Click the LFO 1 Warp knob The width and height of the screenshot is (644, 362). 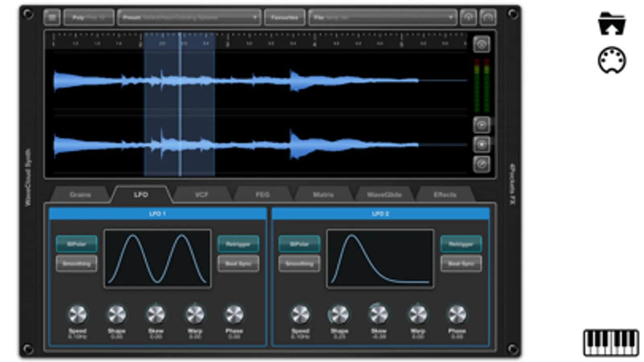195,315
